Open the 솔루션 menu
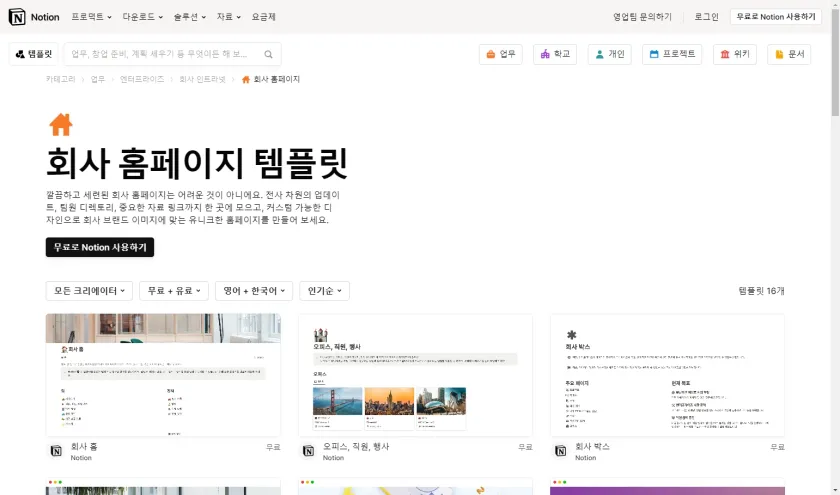 tap(190, 17)
